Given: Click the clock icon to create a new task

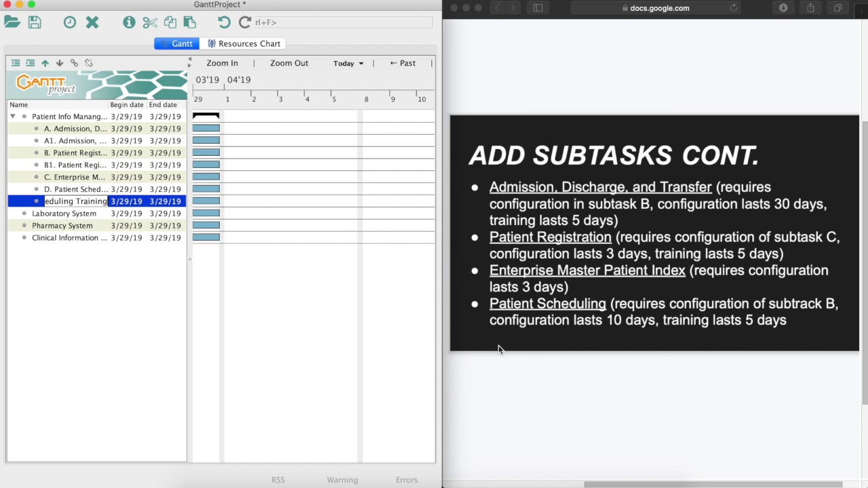Looking at the screenshot, I should tap(70, 22).
